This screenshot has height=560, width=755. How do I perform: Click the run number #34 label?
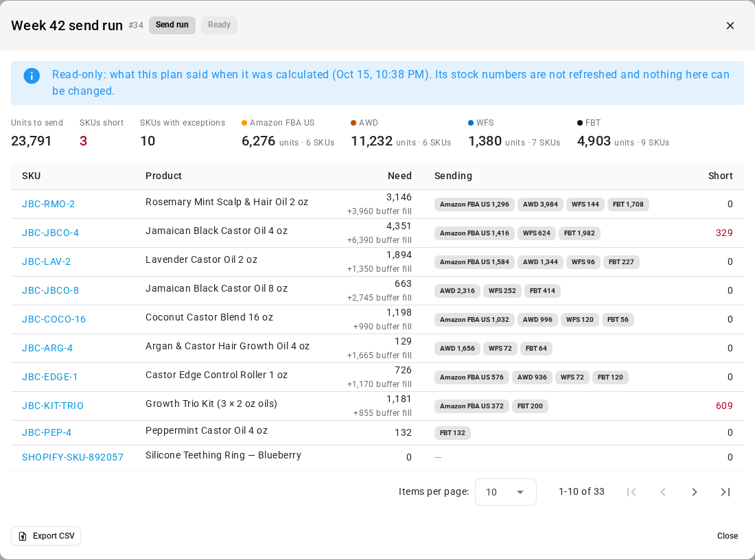tap(136, 25)
